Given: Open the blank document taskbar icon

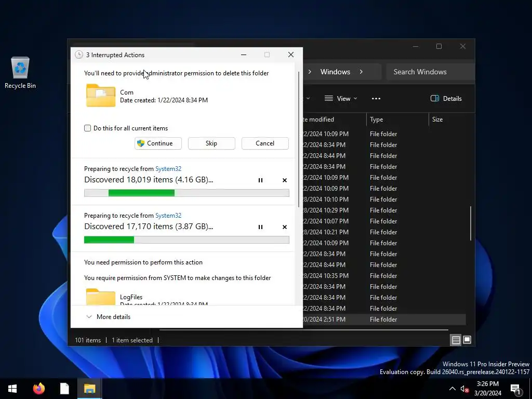Looking at the screenshot, I should coord(64,389).
